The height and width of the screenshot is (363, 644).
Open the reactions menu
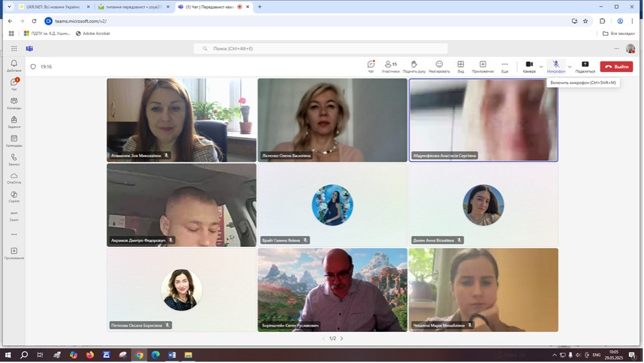point(439,66)
